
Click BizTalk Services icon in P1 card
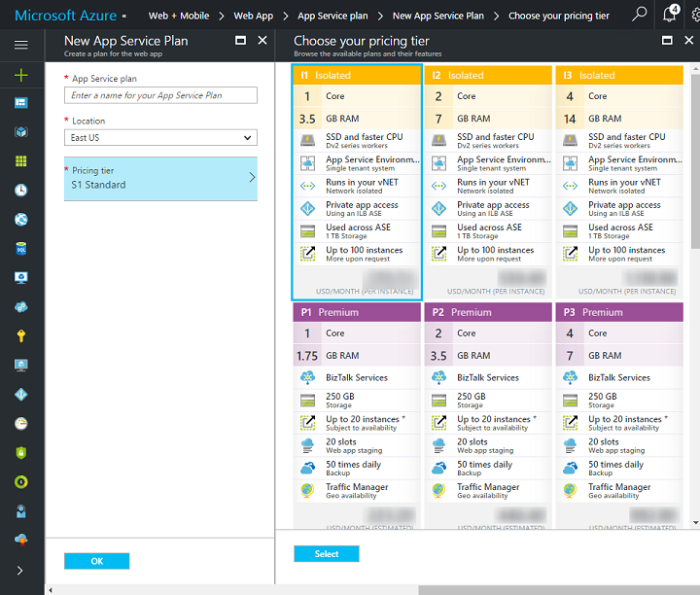[307, 377]
